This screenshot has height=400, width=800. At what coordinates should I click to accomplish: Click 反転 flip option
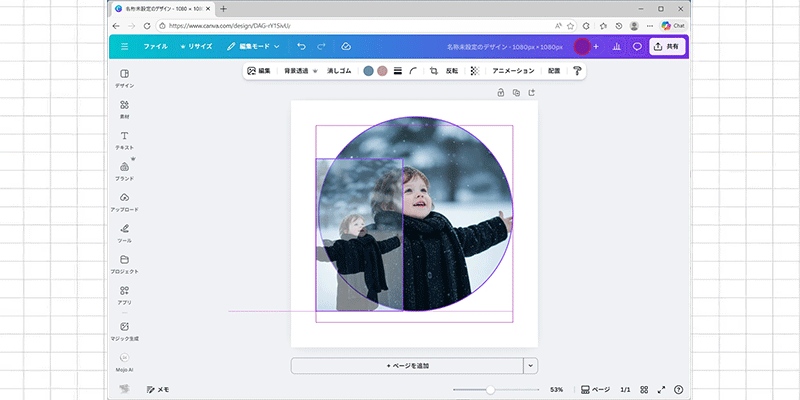point(452,71)
